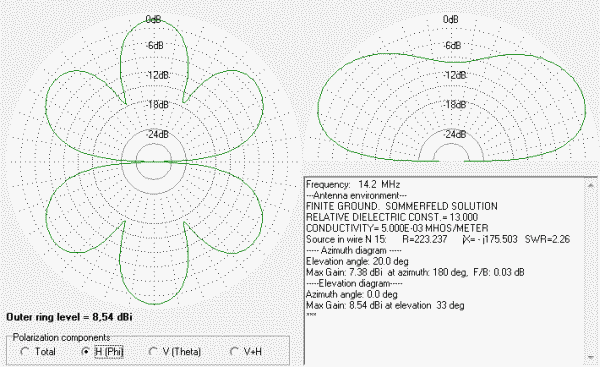
Task: Click the -12dB label on azimuth plot
Action: point(157,75)
